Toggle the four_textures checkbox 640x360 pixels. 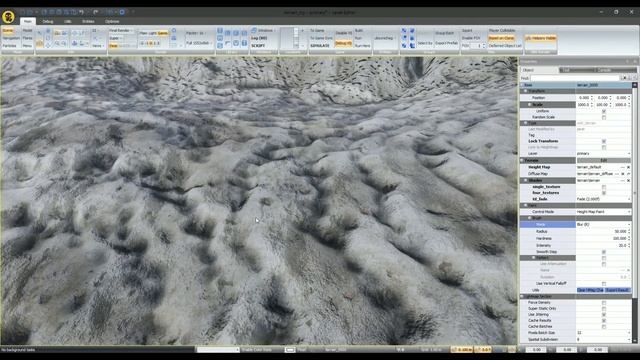604,193
